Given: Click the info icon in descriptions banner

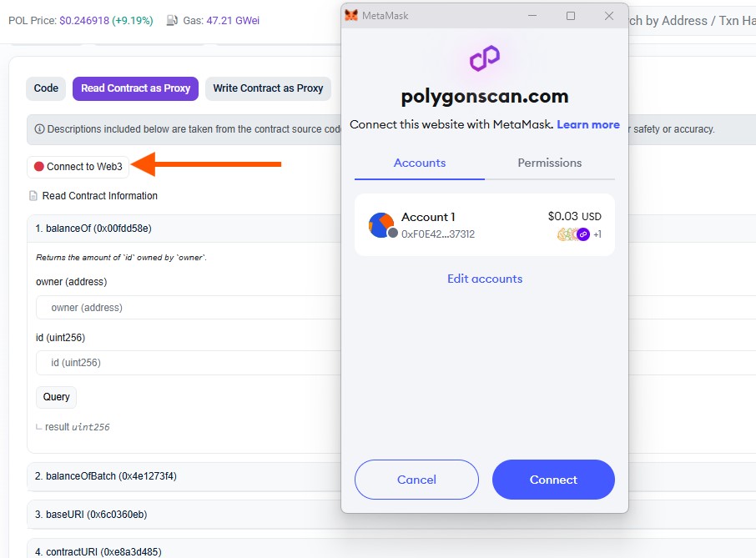Looking at the screenshot, I should 39,129.
